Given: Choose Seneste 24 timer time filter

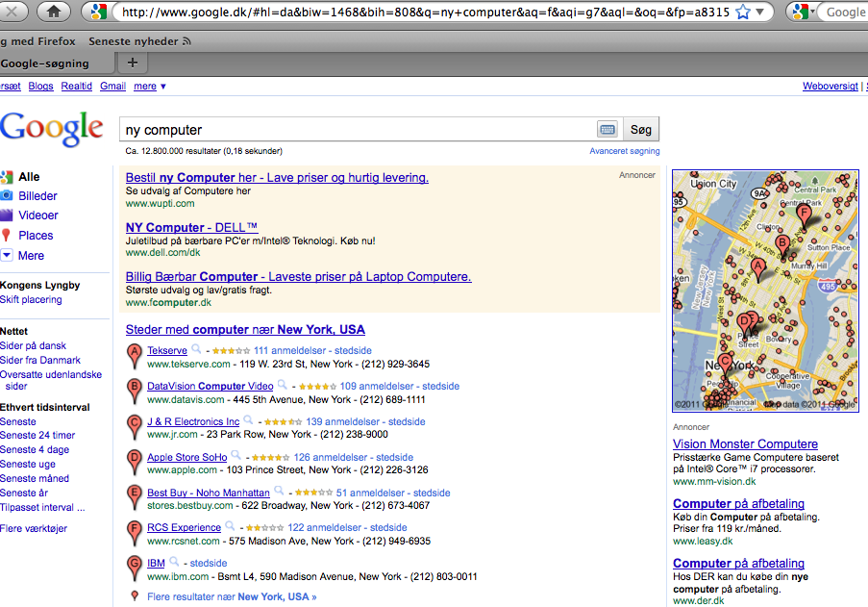Looking at the screenshot, I should point(37,436).
